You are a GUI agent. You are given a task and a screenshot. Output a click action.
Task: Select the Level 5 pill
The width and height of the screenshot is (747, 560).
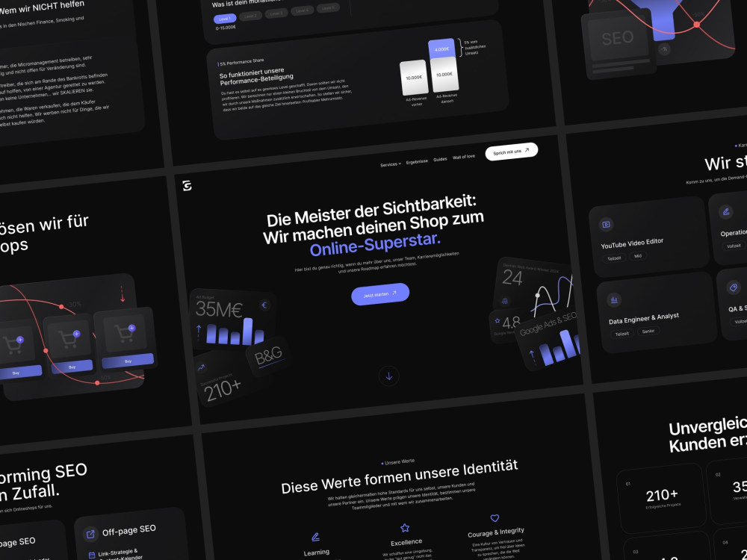pyautogui.click(x=328, y=8)
